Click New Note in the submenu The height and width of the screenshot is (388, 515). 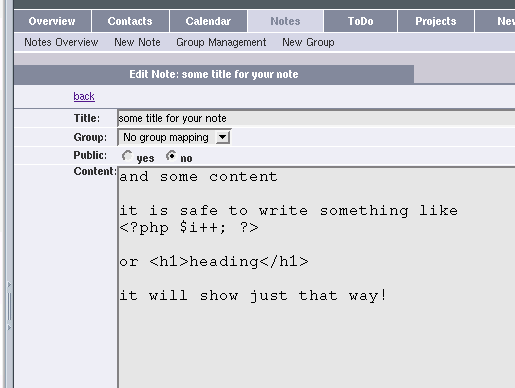(137, 42)
